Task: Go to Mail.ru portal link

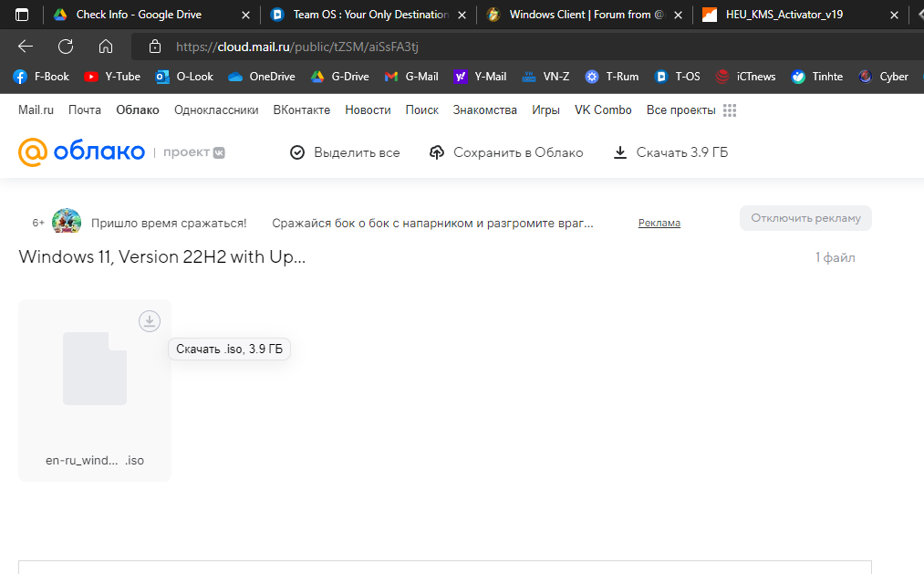Action: [36, 110]
